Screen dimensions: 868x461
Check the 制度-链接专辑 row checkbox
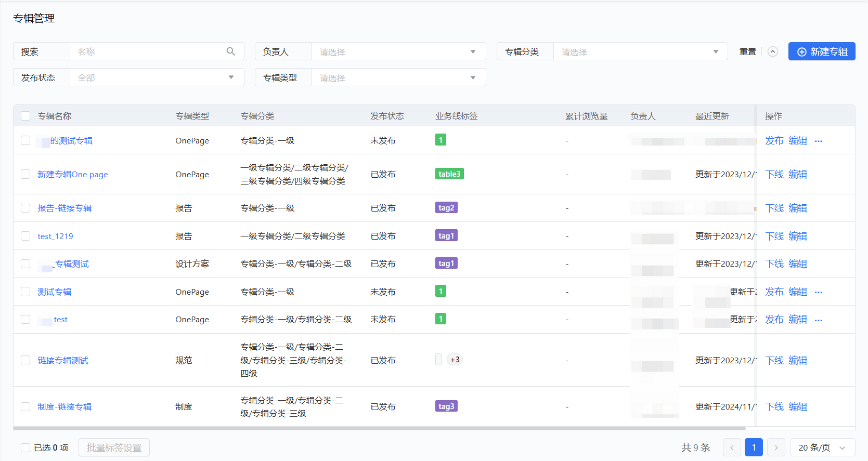tap(25, 406)
